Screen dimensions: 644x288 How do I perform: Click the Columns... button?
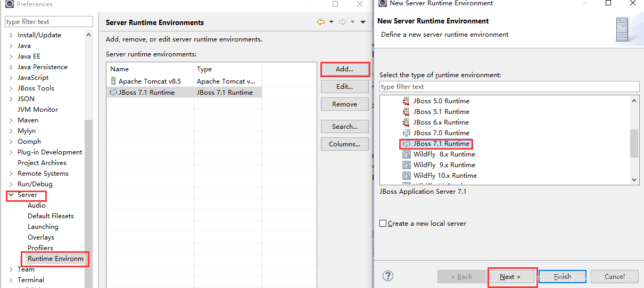[x=345, y=144]
